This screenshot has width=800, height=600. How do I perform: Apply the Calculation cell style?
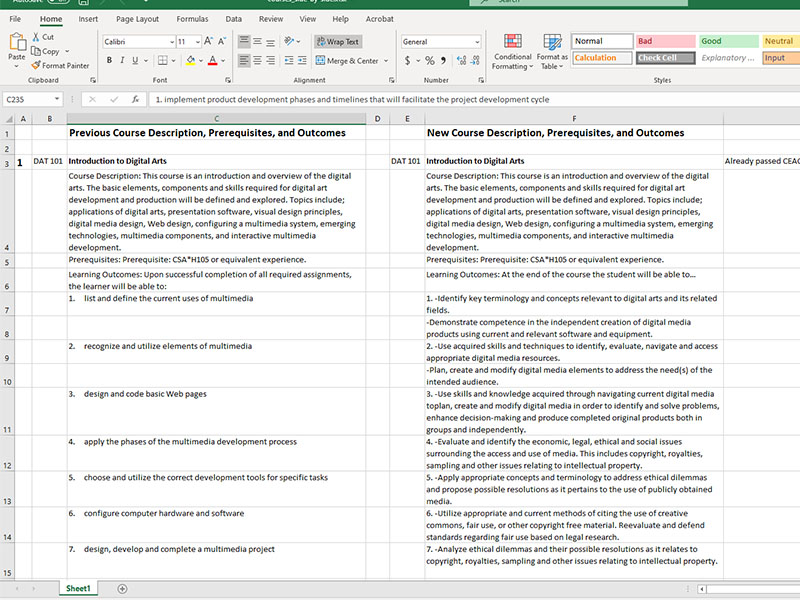(x=602, y=58)
